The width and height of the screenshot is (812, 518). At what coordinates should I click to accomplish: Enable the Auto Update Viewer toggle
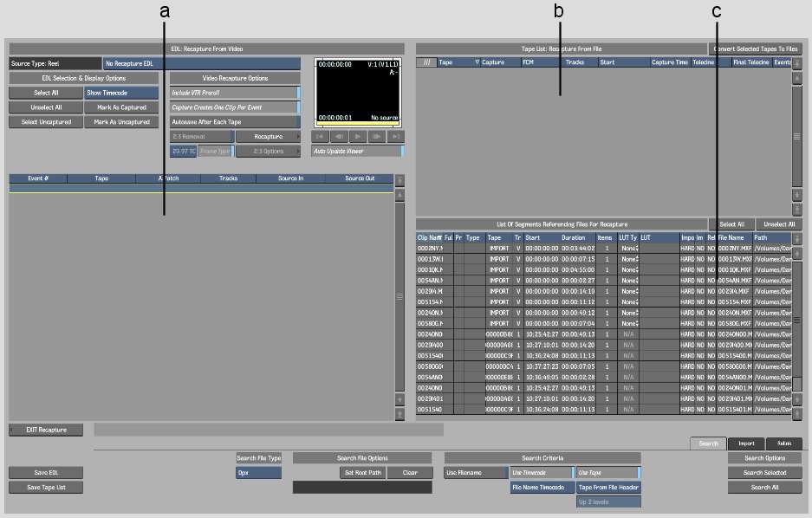(x=357, y=152)
